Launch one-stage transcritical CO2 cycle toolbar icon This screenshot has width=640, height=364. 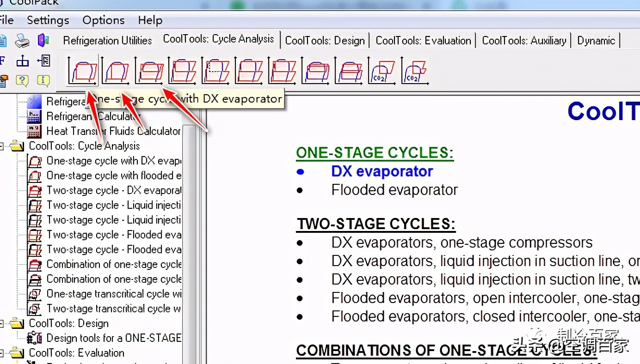(382, 71)
